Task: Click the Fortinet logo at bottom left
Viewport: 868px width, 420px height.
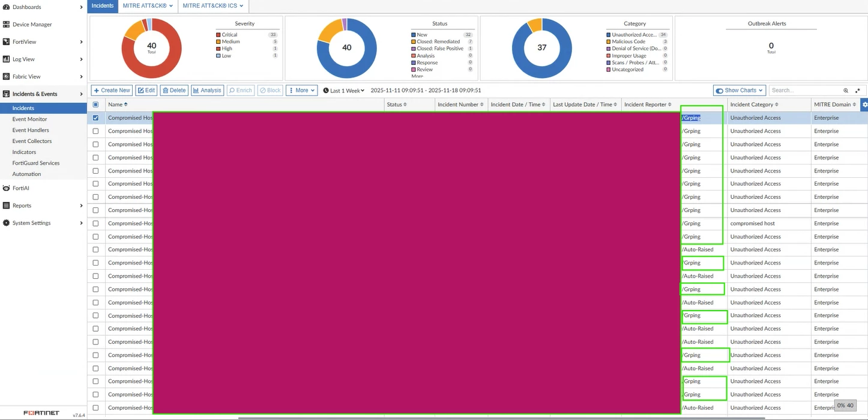Action: 41,413
